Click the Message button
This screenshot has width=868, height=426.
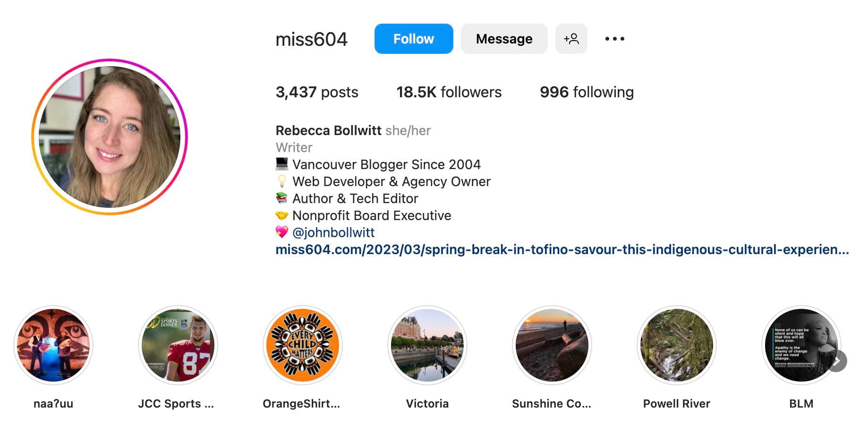[x=504, y=39]
